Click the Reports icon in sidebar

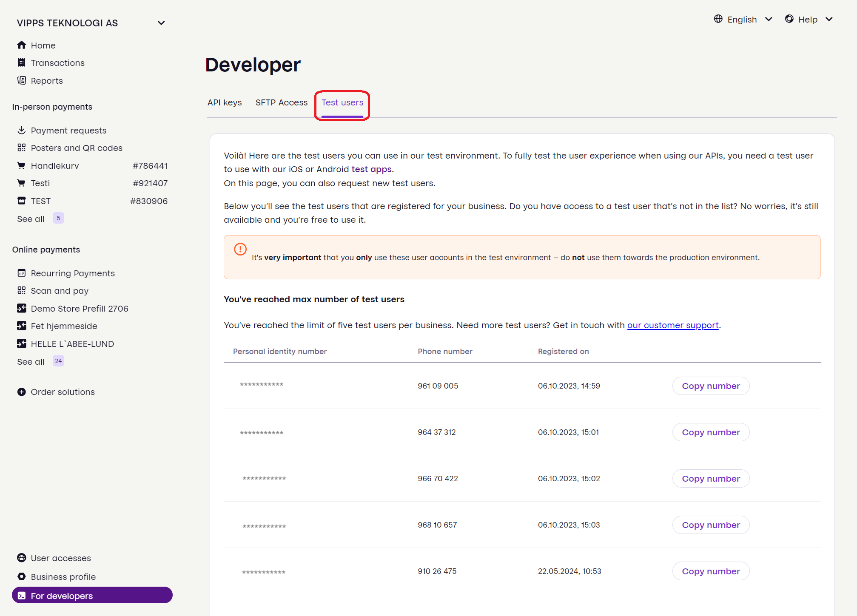[x=21, y=80]
